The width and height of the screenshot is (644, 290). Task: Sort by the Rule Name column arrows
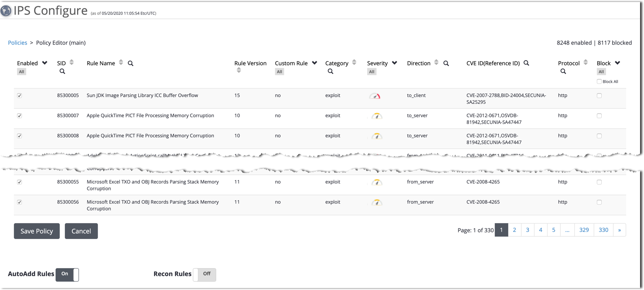tap(121, 62)
